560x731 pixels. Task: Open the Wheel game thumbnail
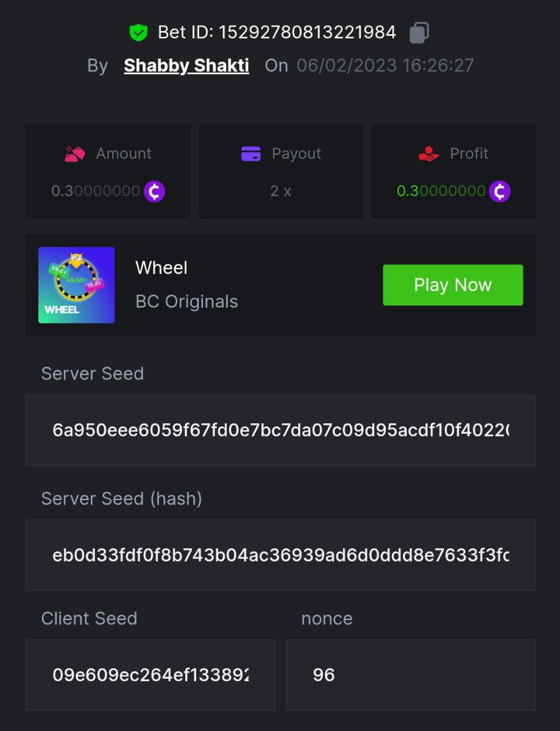coord(76,284)
